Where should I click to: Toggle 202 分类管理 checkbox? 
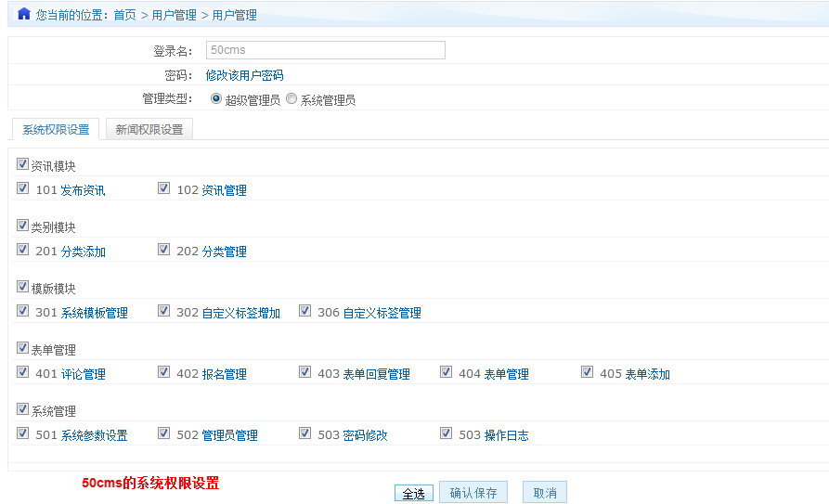pyautogui.click(x=163, y=250)
